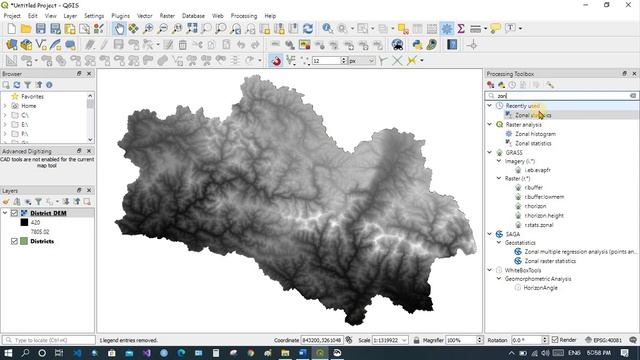640x360 pixels.
Task: Close the Browser panel
Action: point(89,73)
